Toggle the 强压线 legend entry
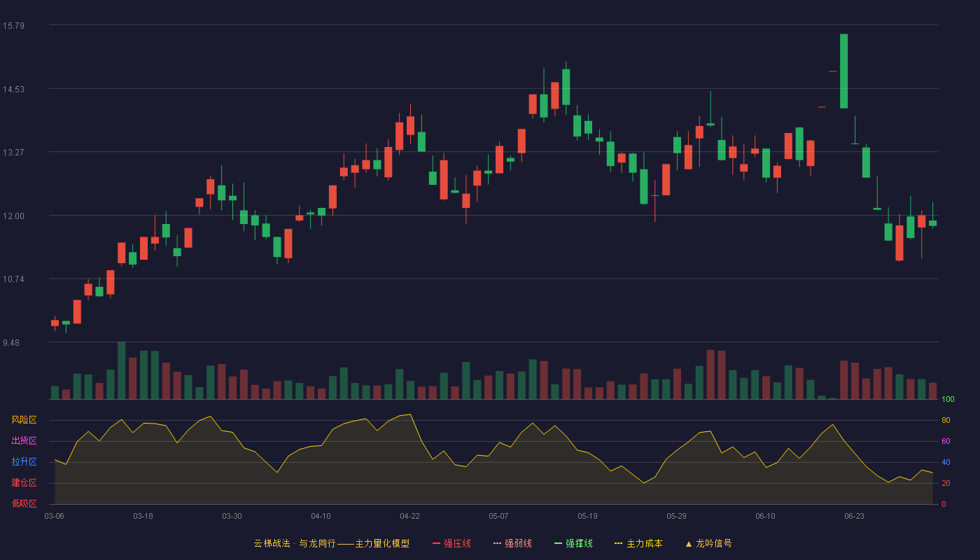Image resolution: width=980 pixels, height=560 pixels. click(451, 543)
